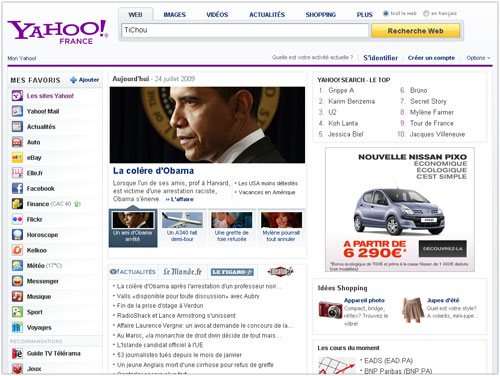Open the Flickr dots icon
Screen dimensions: 500x376
tap(17, 219)
